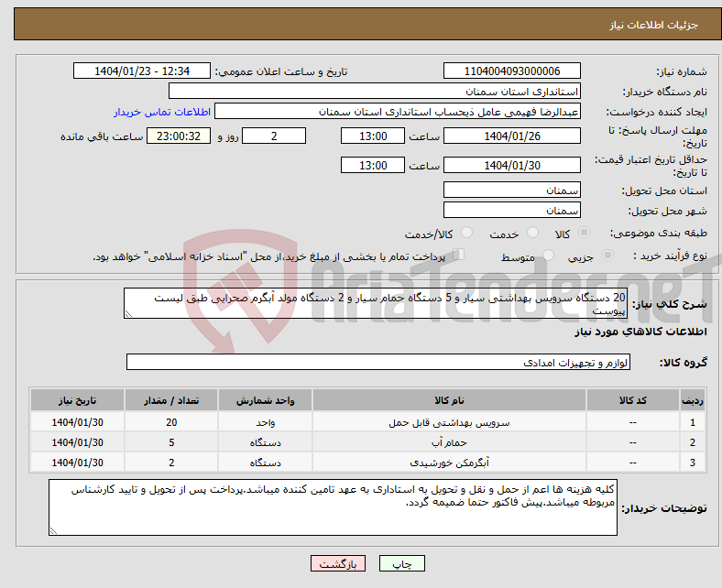Select the خدمت radio button
Image resolution: width=722 pixels, height=588 pixels.
532,233
